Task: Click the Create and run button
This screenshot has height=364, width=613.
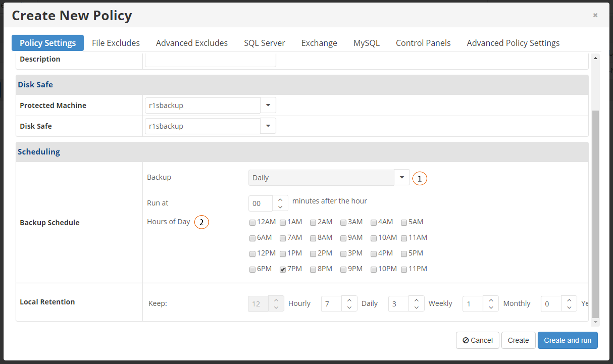Action: (x=568, y=340)
